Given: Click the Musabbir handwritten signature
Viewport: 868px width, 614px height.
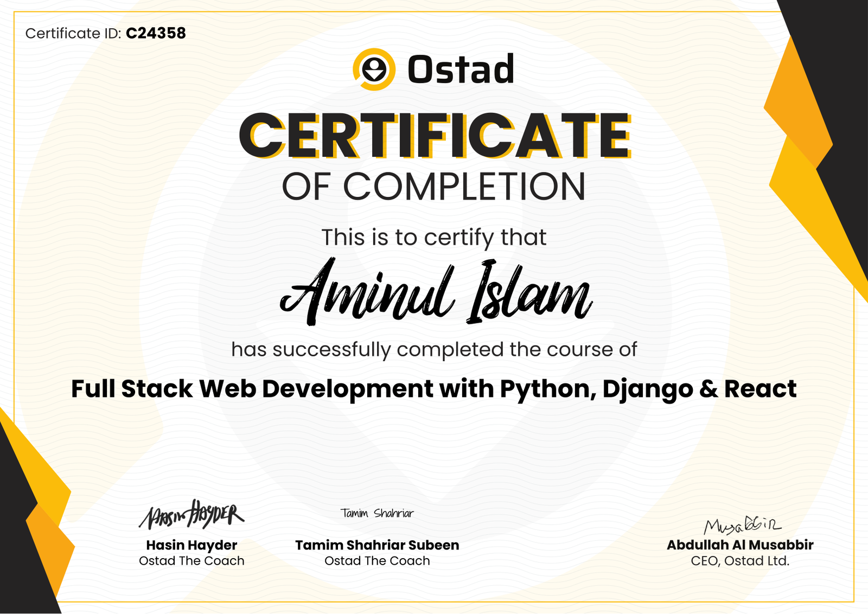Looking at the screenshot, I should point(742,525).
